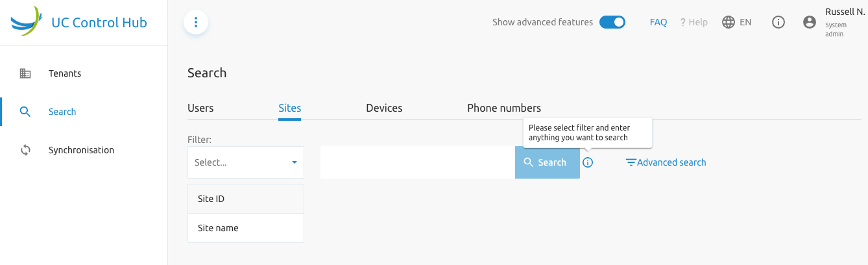Open the FAQ link
The width and height of the screenshot is (868, 265).
pyautogui.click(x=658, y=22)
